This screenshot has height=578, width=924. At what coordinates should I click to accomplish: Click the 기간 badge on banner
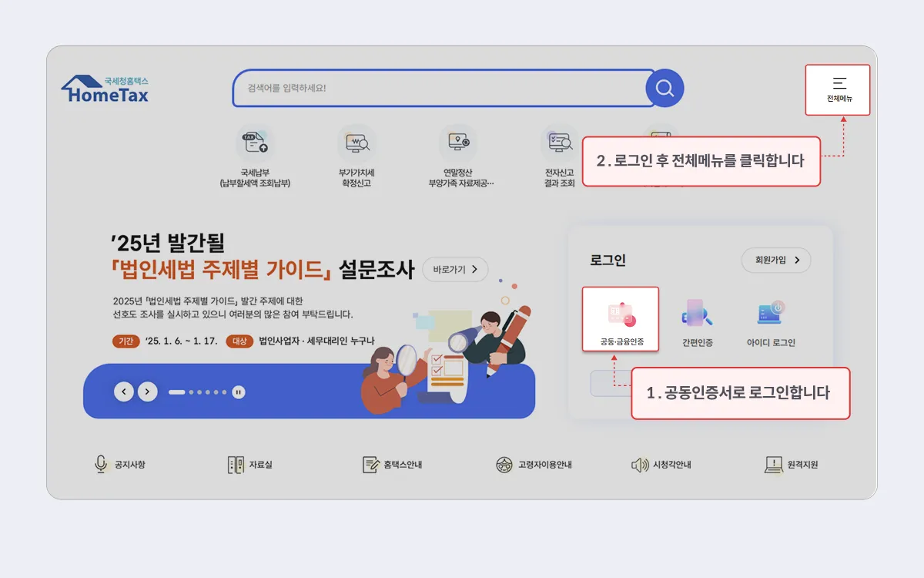[126, 341]
